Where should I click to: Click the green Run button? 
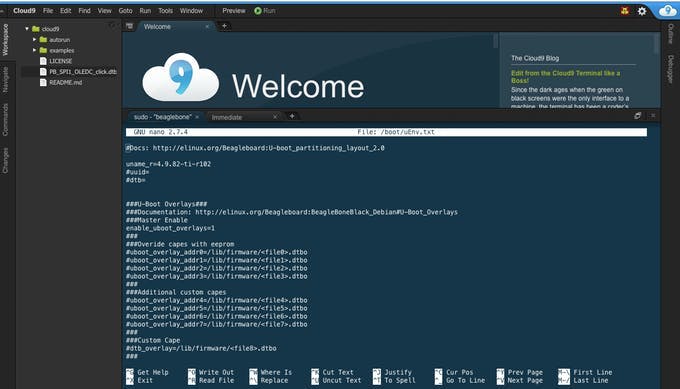point(265,11)
